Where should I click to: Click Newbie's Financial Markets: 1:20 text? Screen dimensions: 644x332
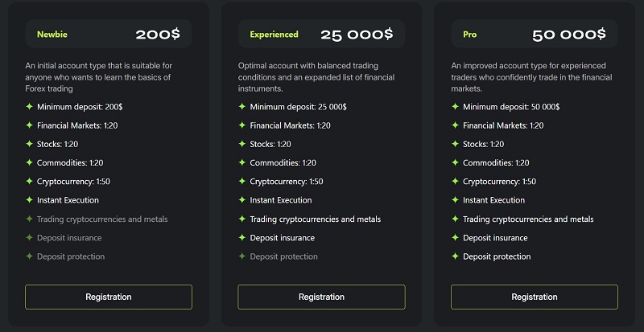click(77, 125)
